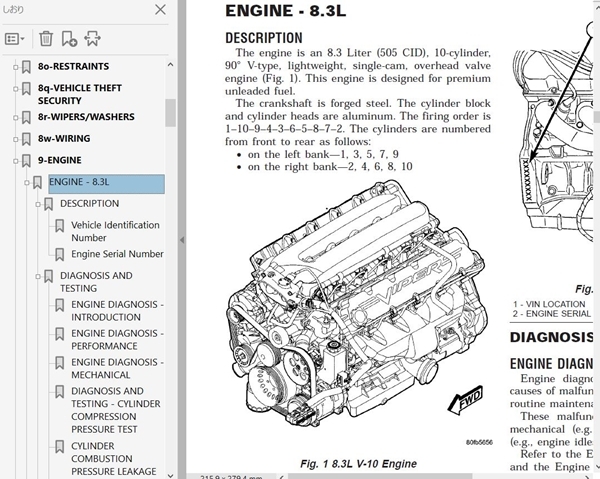Image resolution: width=600 pixels, height=479 pixels.
Task: Open 8o-RESTRAINTS bookmark
Action: (73, 66)
